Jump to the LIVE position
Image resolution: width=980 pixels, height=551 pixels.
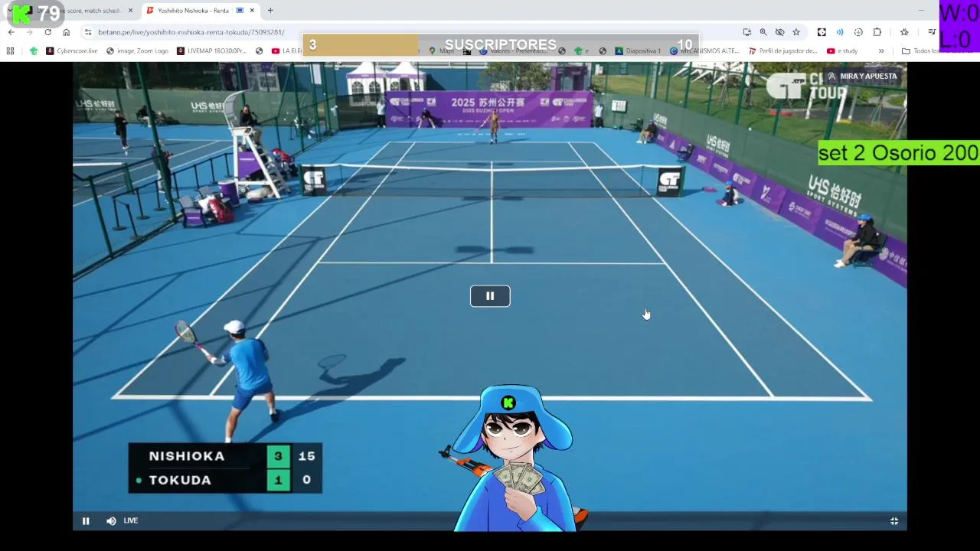(131, 521)
